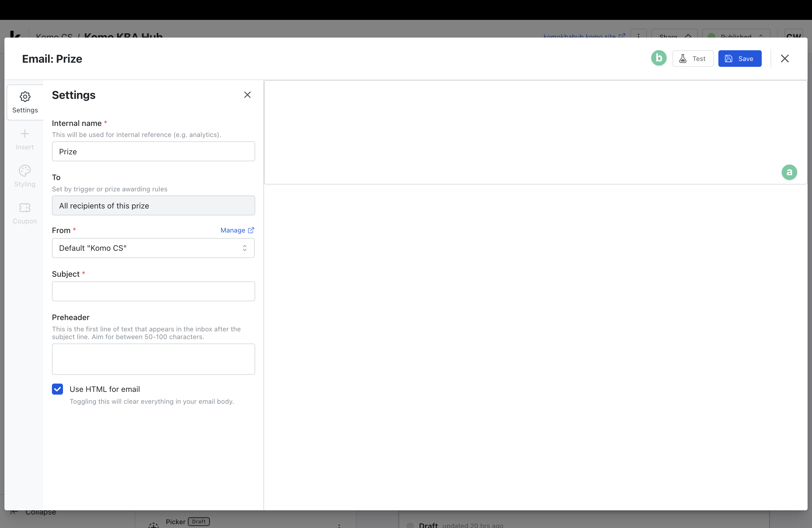Save the Prize email

[739, 59]
